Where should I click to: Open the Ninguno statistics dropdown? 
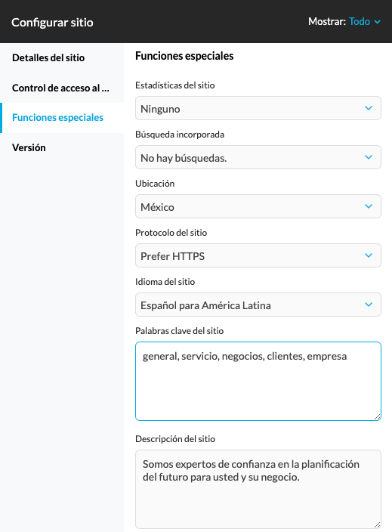pos(258,108)
